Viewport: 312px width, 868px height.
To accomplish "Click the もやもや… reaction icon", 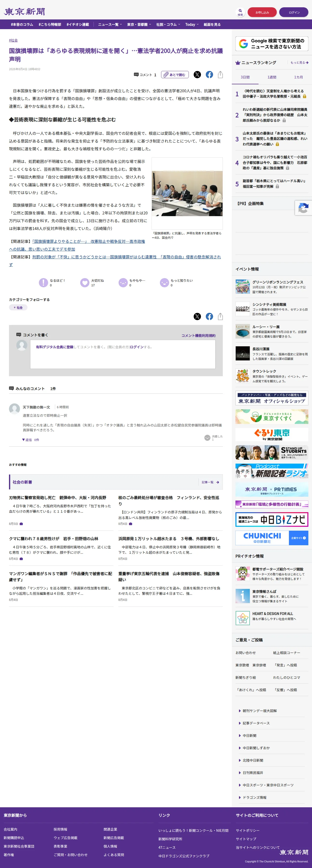I will pos(123,282).
